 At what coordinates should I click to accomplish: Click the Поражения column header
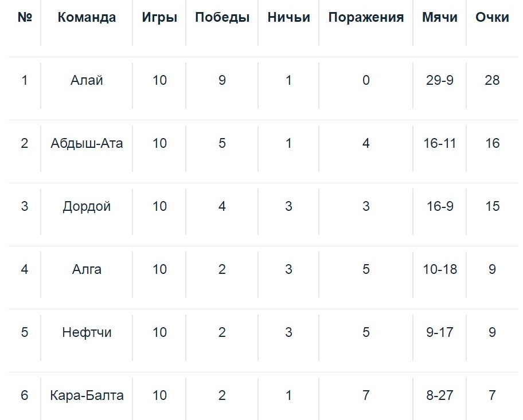pos(366,18)
